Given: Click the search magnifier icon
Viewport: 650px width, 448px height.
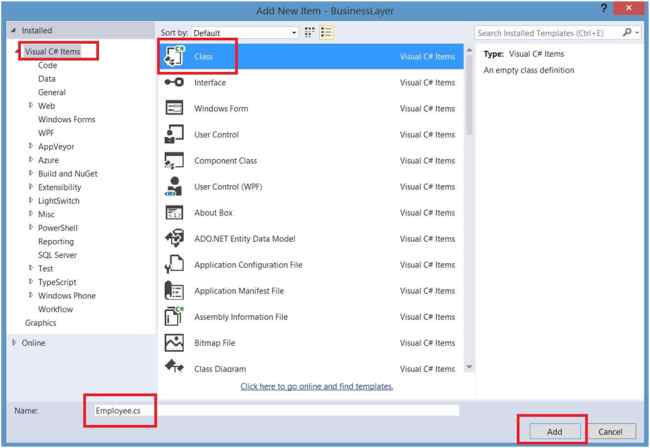Looking at the screenshot, I should click(x=626, y=32).
